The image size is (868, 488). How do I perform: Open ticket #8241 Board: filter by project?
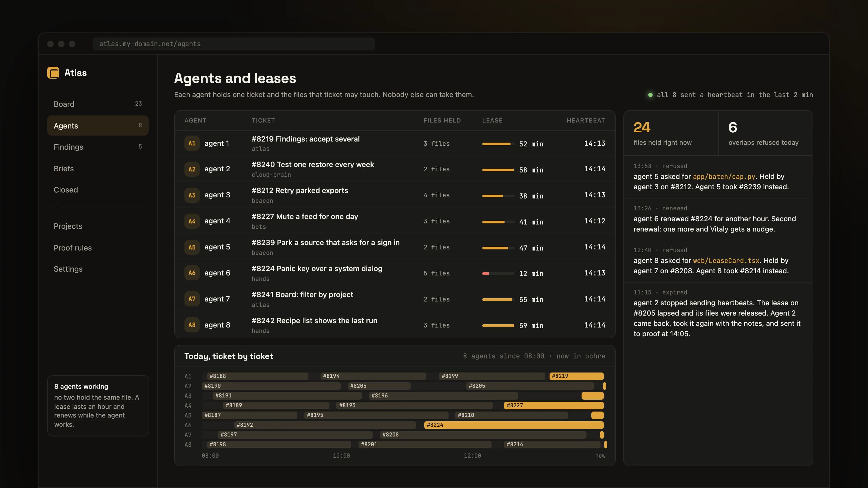pyautogui.click(x=302, y=294)
